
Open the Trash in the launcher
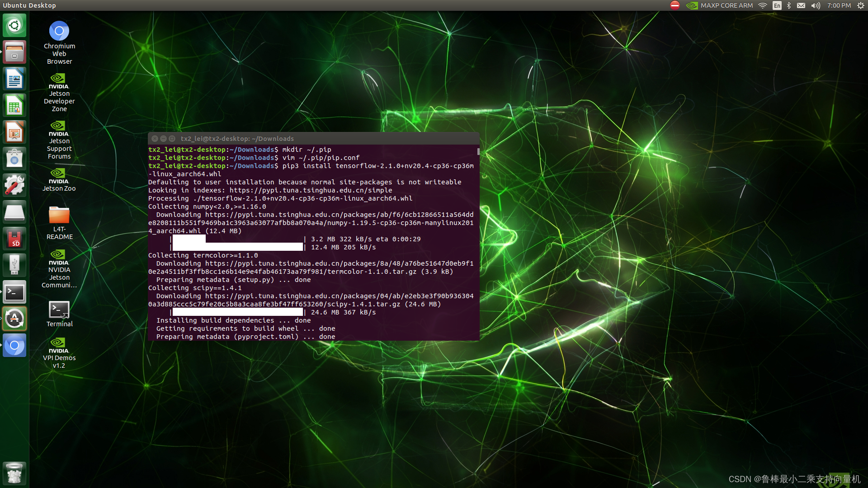tap(14, 473)
